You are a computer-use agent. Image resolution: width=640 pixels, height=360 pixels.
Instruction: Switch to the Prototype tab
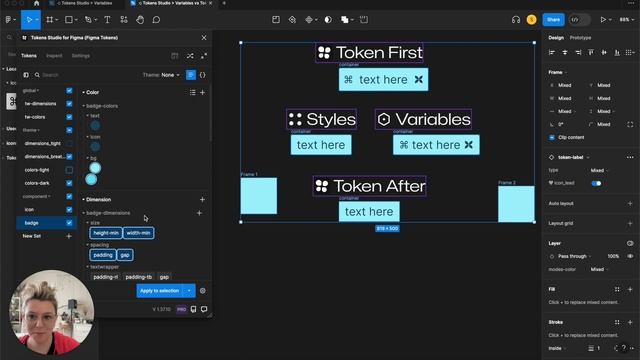(x=580, y=38)
